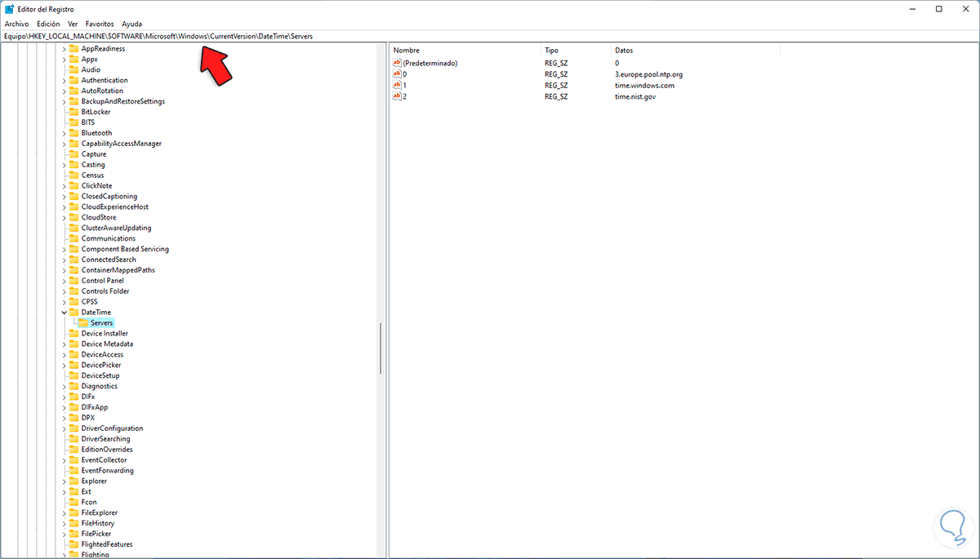The height and width of the screenshot is (559, 980).
Task: Open the Favoritos menu
Action: tap(99, 24)
